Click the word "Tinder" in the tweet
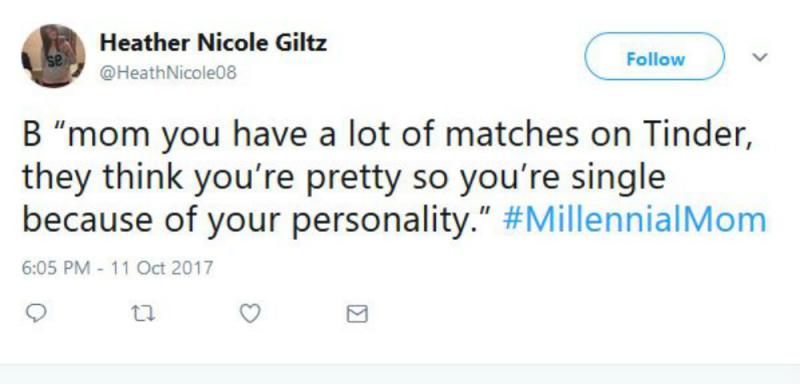 coord(697,135)
